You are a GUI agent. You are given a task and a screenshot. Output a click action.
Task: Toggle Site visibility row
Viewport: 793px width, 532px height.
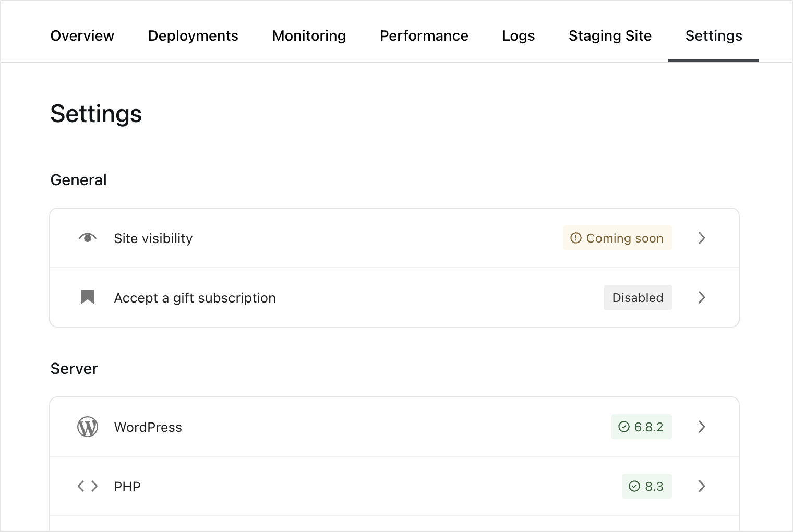click(365, 238)
